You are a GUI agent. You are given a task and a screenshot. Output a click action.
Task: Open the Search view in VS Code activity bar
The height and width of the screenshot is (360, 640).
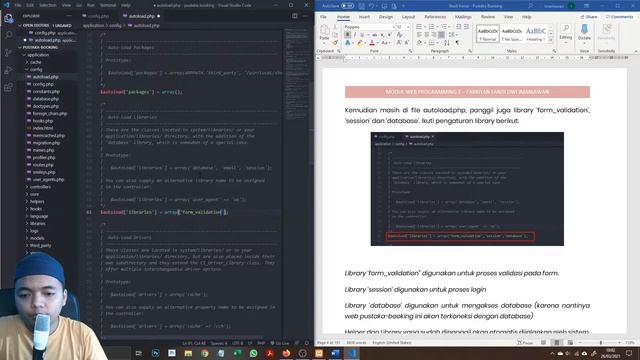pos(8,36)
